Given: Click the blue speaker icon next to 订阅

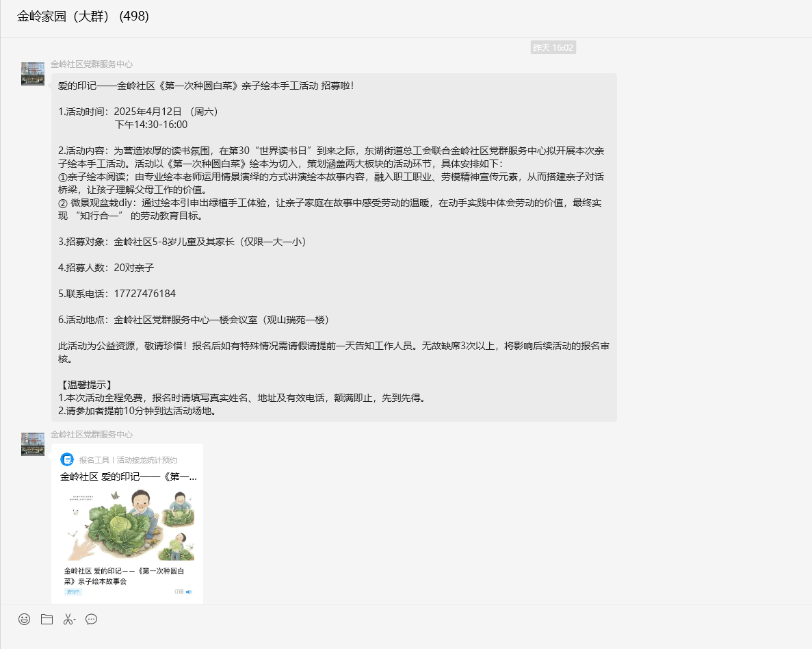Looking at the screenshot, I should coord(189,591).
